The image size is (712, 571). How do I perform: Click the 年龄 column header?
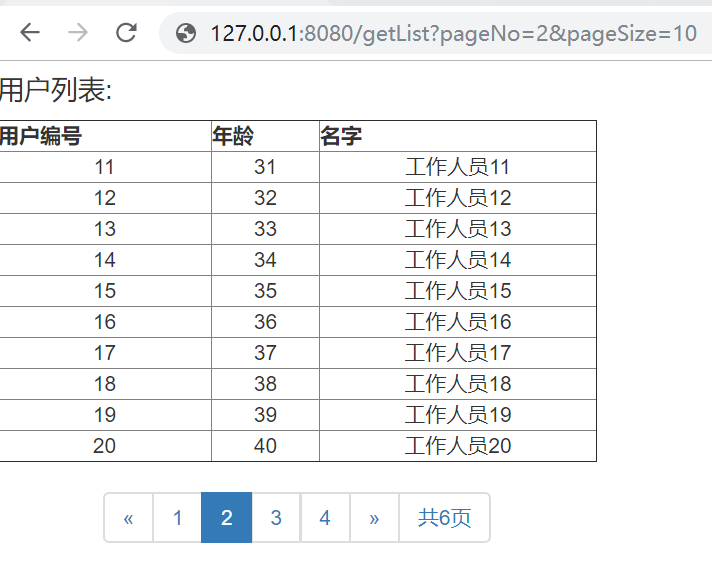(x=265, y=136)
